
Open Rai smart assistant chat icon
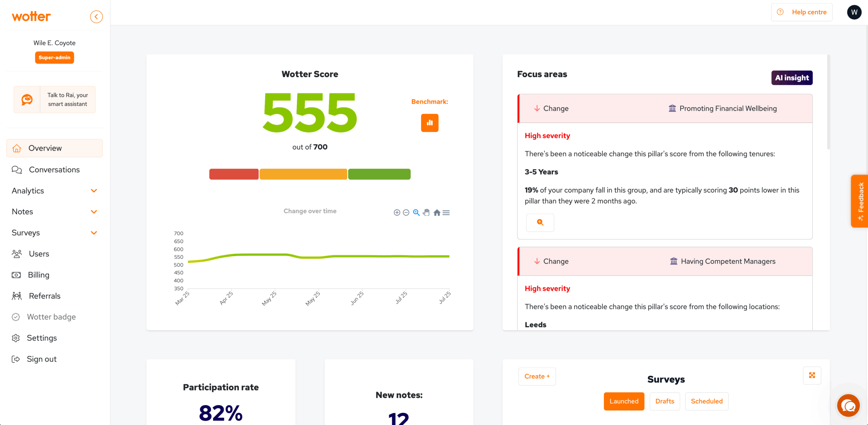point(27,99)
